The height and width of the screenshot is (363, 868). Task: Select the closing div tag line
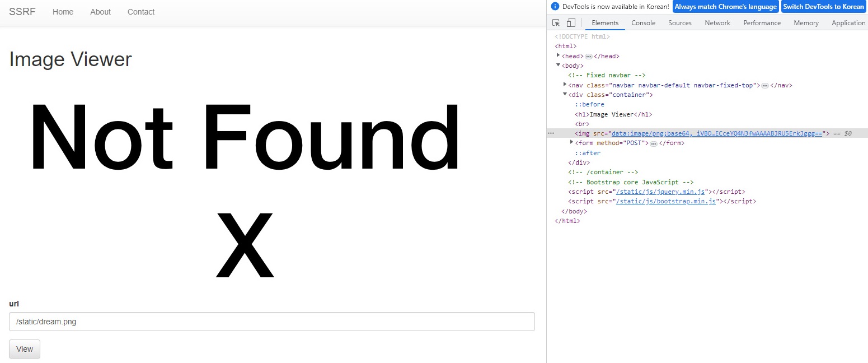[x=579, y=162]
